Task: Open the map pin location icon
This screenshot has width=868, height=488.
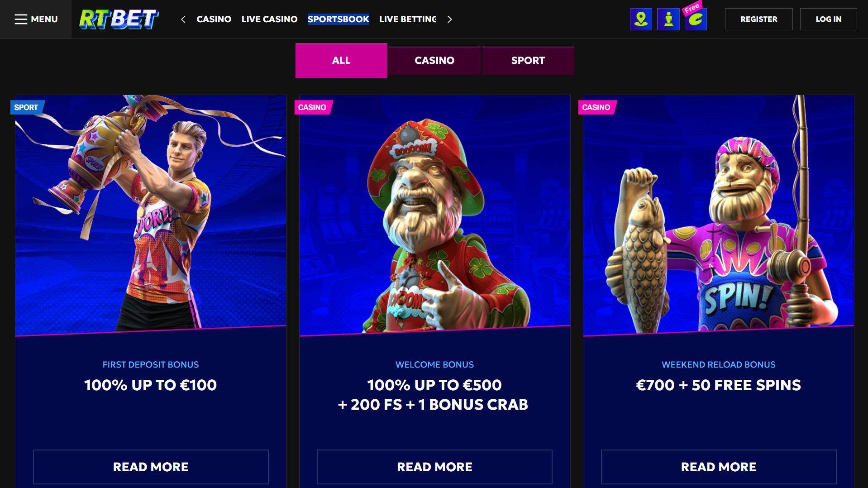Action: 641,19
